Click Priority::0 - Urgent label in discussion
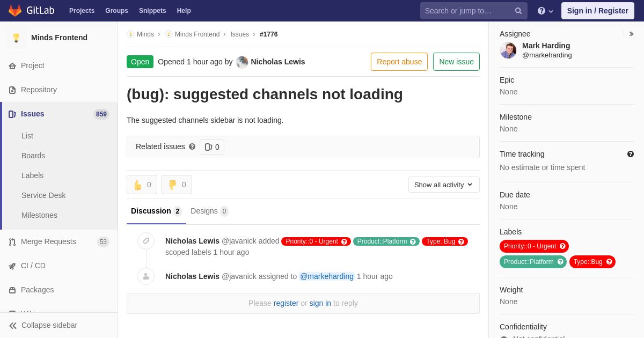The image size is (644, 338). tap(316, 241)
